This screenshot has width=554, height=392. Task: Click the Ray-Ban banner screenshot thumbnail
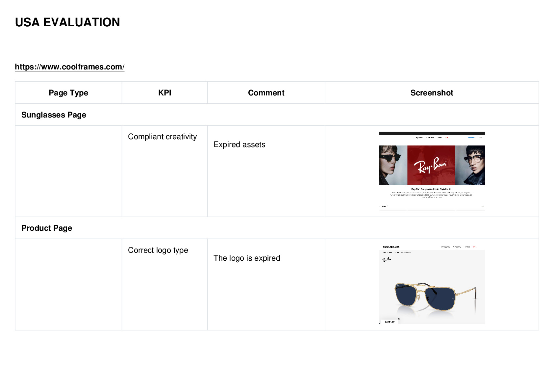click(x=432, y=171)
